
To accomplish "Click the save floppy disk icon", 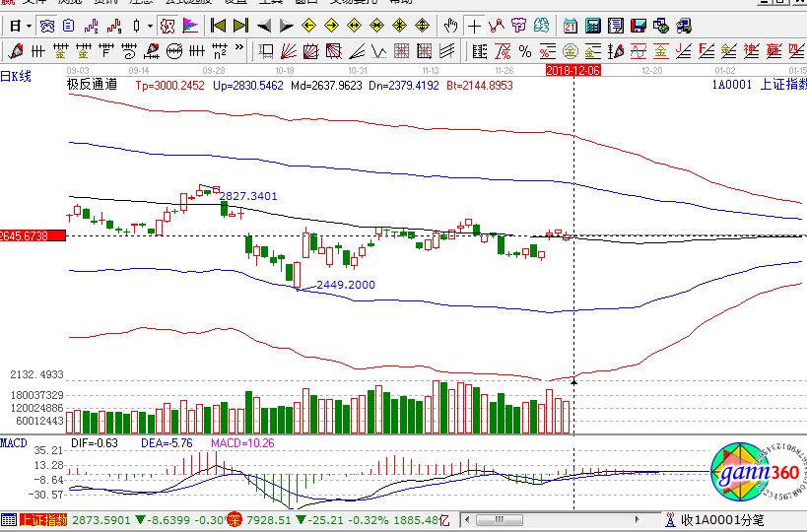I will tap(638, 26).
